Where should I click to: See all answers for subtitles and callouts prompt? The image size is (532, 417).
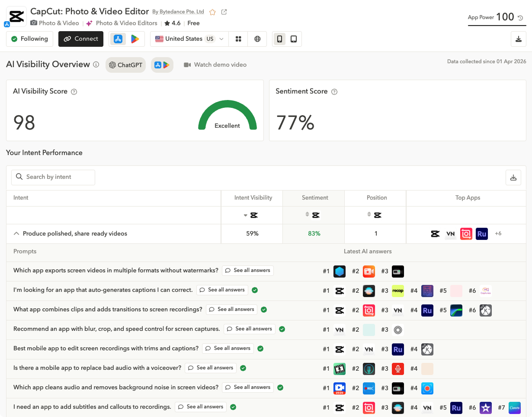coord(201,407)
